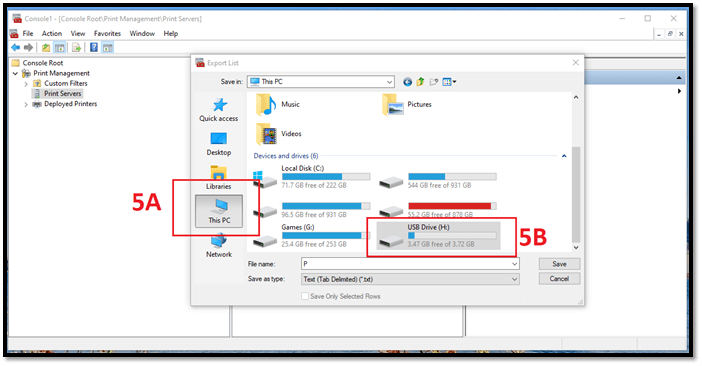
Task: Toggle Show/Hide Console Tree toolbar icon
Action: point(59,47)
